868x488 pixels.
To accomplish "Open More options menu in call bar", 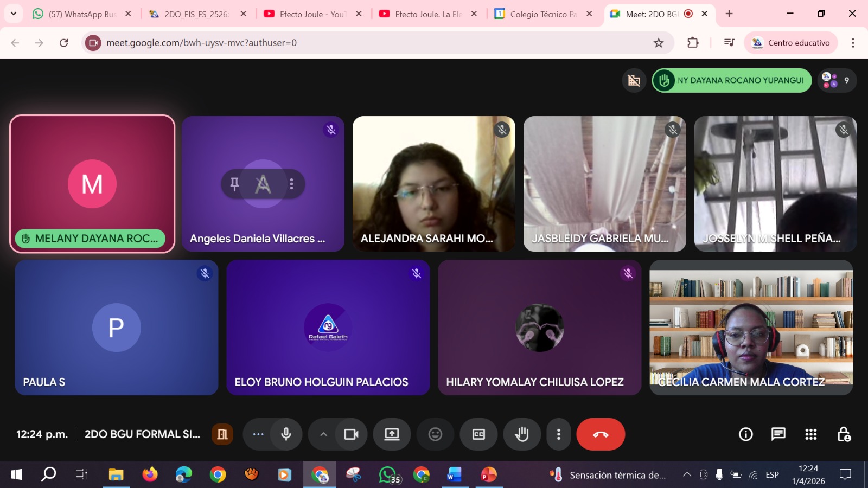I will pos(558,434).
